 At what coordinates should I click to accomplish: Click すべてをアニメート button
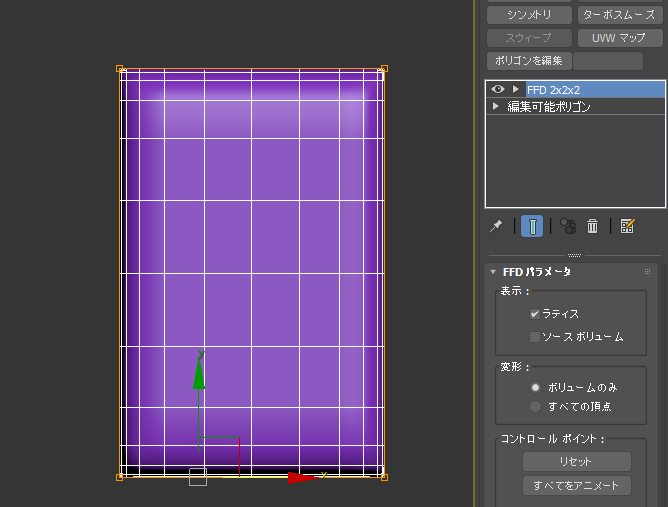(x=576, y=486)
